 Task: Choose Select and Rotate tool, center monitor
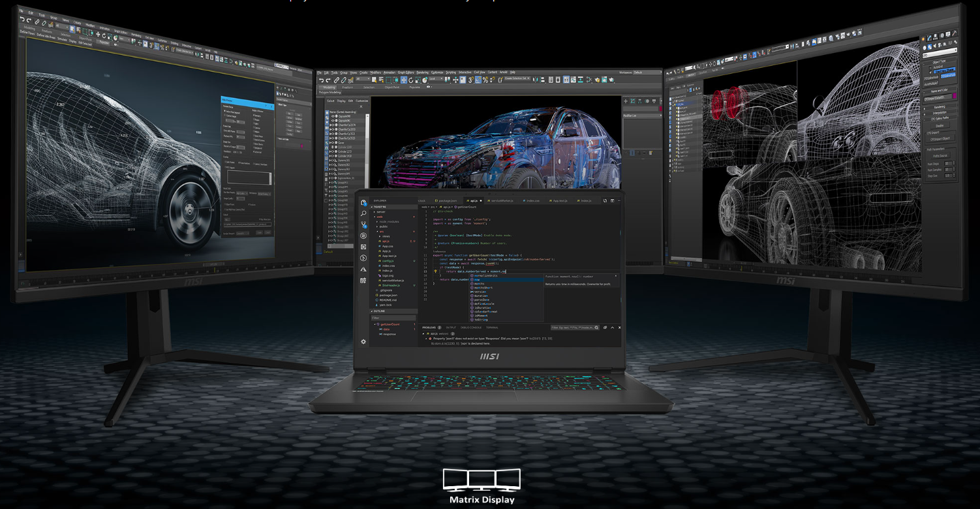pyautogui.click(x=411, y=80)
